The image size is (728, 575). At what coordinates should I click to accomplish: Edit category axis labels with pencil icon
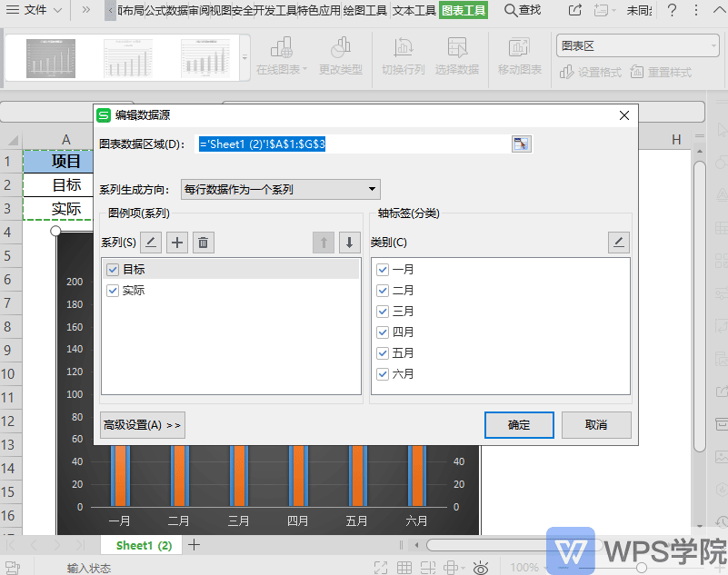(x=619, y=243)
